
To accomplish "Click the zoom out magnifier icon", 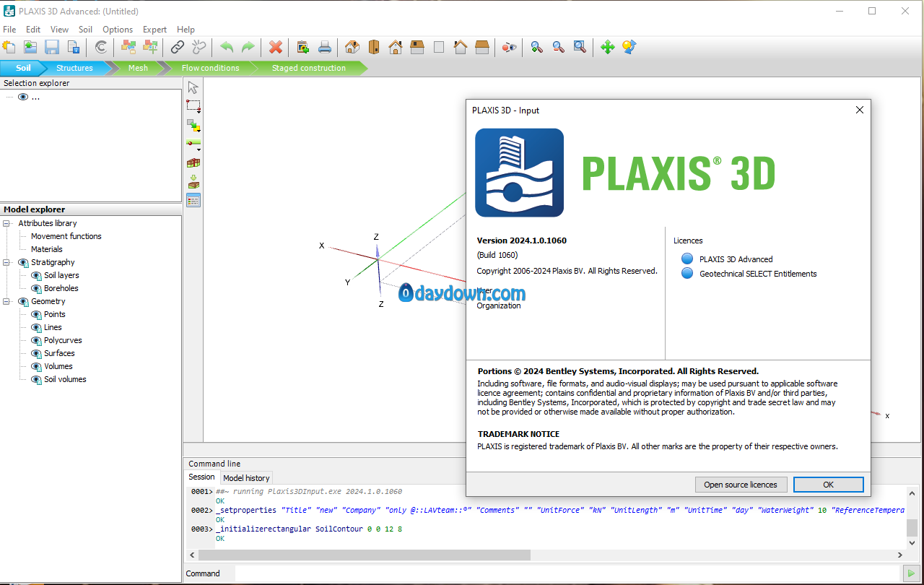I will point(558,47).
